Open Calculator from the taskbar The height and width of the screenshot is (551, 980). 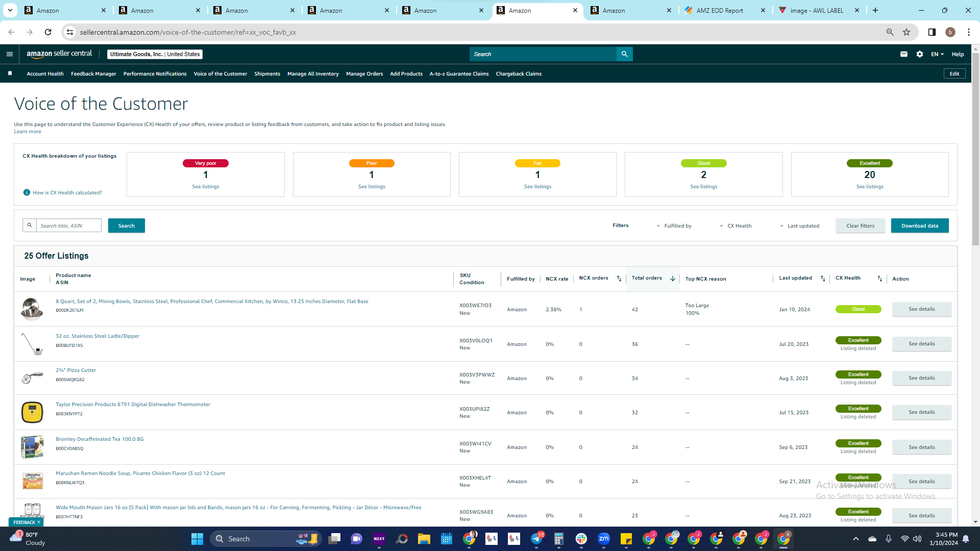coord(559,539)
